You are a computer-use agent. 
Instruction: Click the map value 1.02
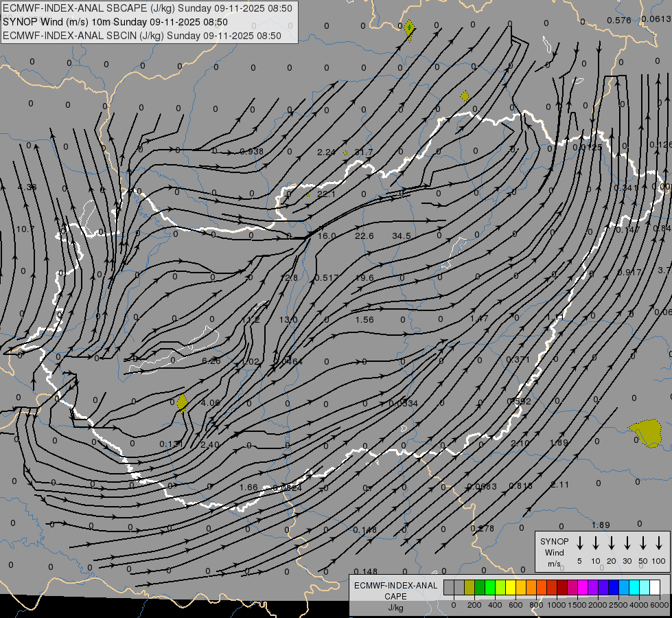[251, 362]
